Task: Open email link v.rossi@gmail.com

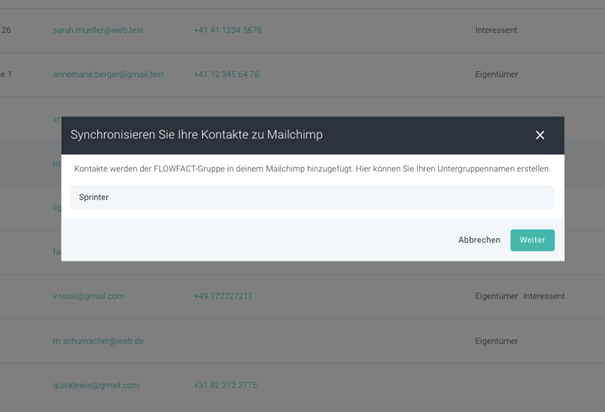Action: (88, 296)
